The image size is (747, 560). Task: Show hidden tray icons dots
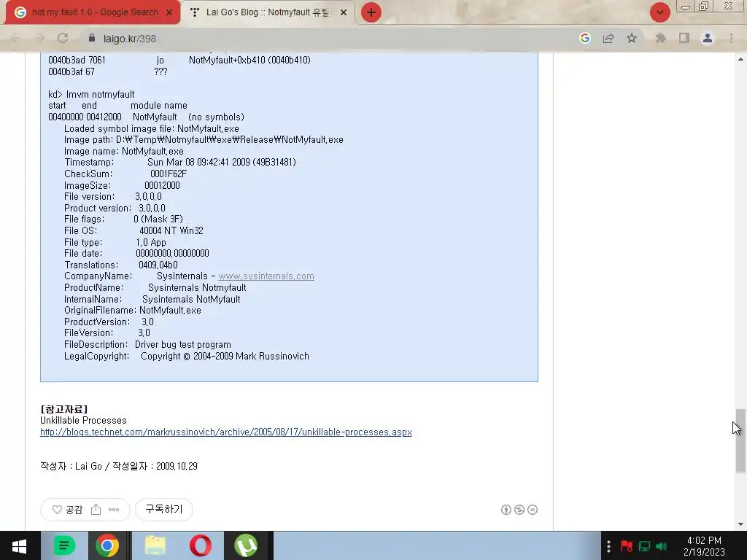tap(608, 545)
